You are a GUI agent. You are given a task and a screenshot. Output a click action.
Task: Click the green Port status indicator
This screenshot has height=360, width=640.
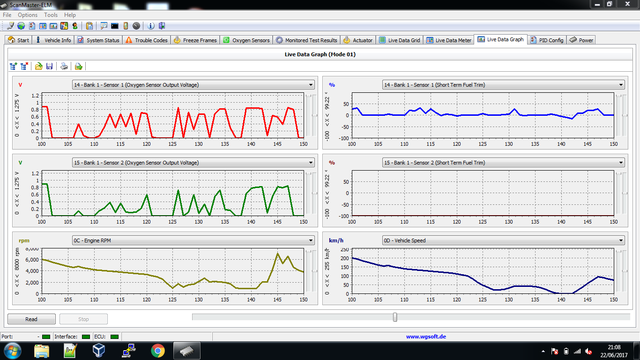click(46, 337)
